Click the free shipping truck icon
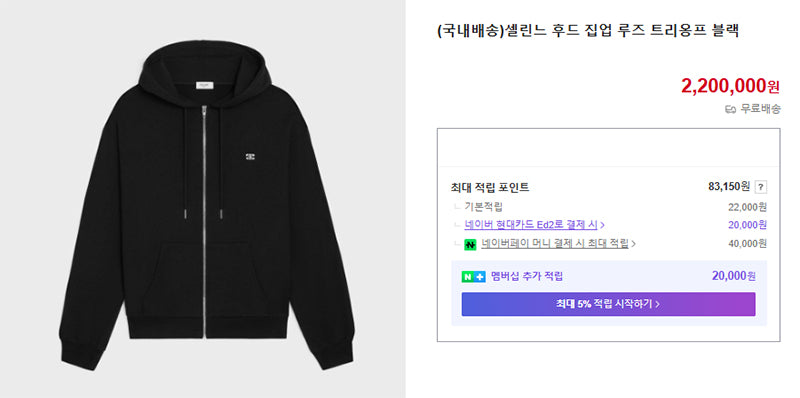This screenshot has width=800, height=398. (731, 109)
